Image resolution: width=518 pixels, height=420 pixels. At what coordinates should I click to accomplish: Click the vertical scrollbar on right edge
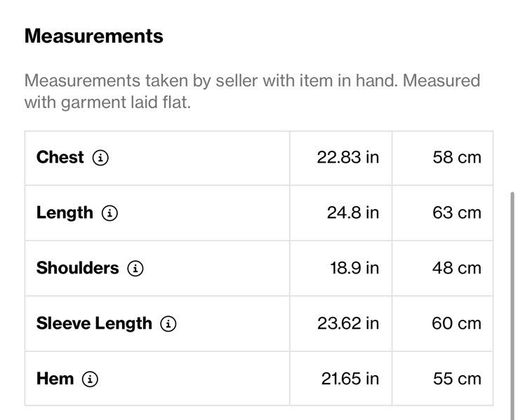click(x=512, y=305)
